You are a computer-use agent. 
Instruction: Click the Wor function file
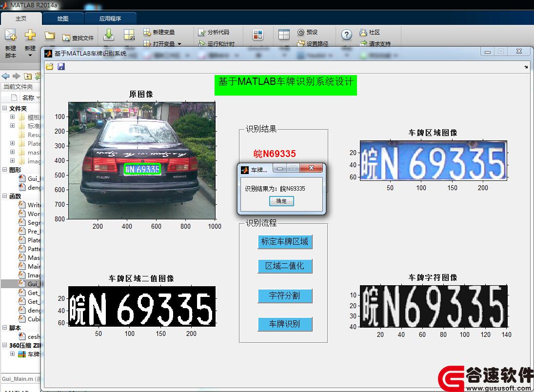30,214
